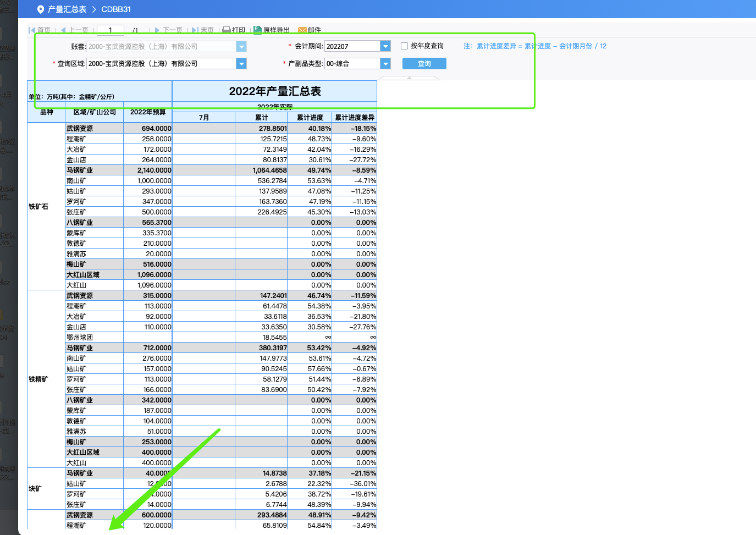Click the 查询 button
Viewport: 756px width, 535px height.
(x=424, y=64)
